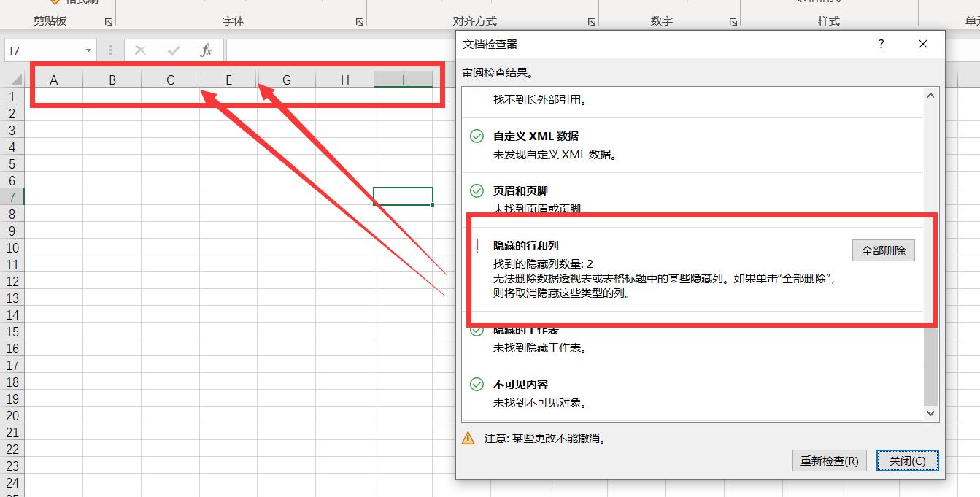Click the formula bar cancel X icon
Image resolution: width=980 pixels, height=497 pixels.
(x=140, y=50)
